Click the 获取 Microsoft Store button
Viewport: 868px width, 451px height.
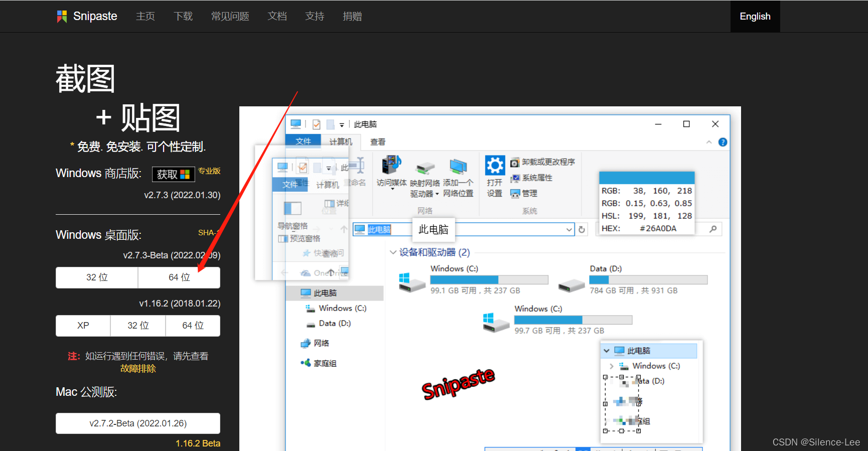click(x=174, y=174)
